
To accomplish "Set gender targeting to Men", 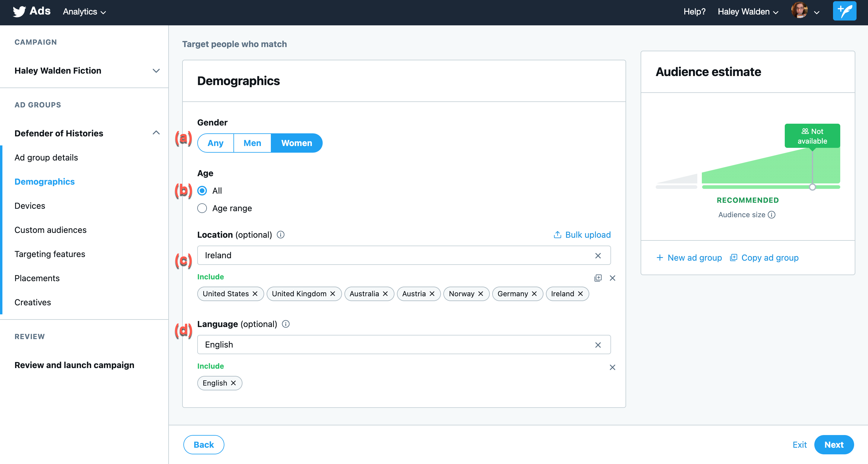I will (252, 143).
